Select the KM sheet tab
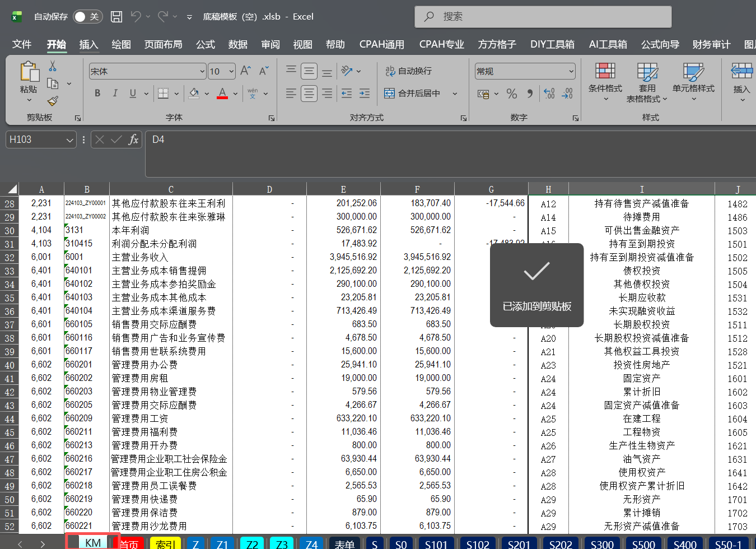Viewport: 756px width, 549px height. click(93, 543)
